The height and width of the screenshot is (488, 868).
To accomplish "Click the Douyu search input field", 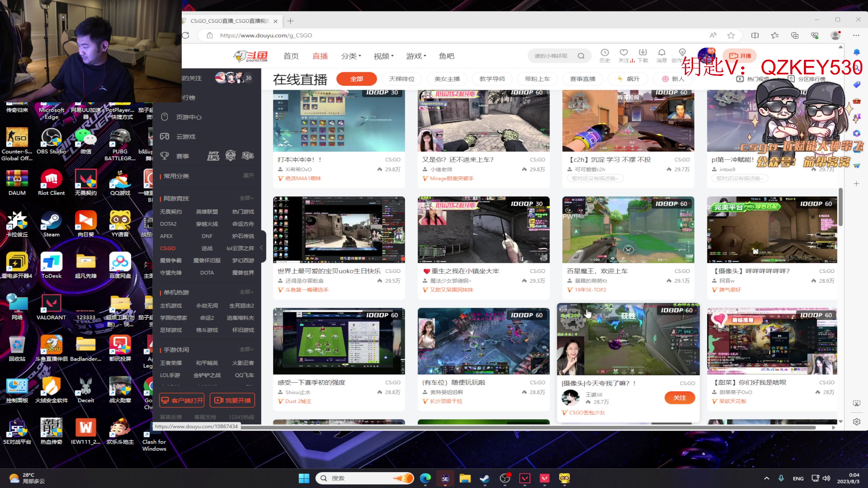I will (x=553, y=56).
